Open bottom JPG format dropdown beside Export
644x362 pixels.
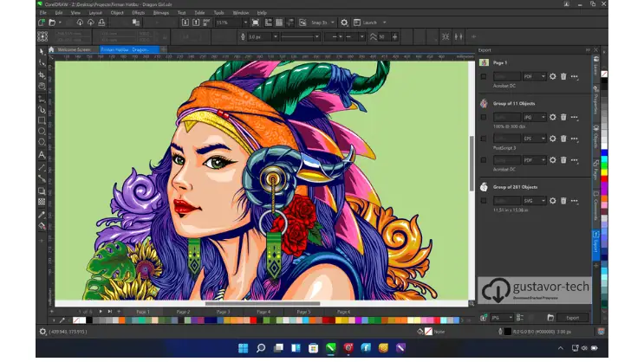coord(502,318)
